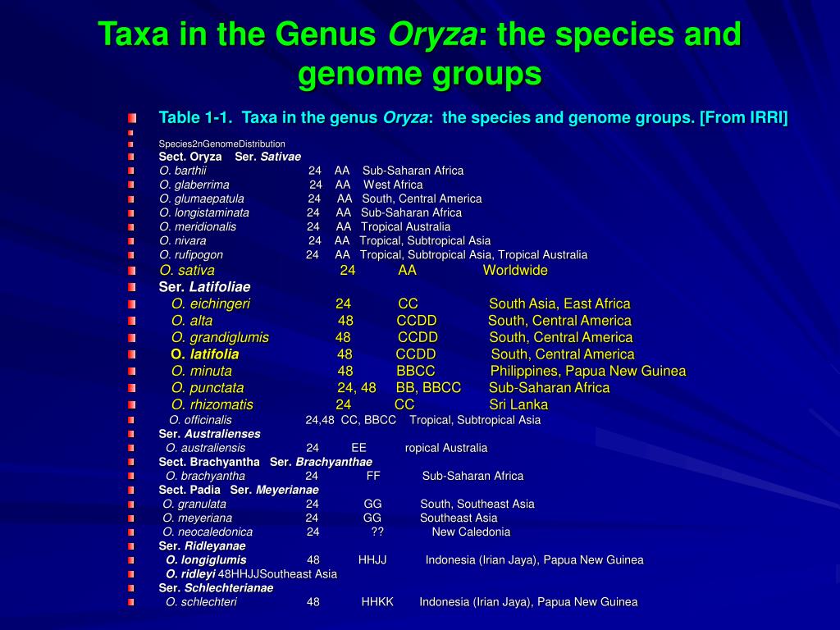Screen dimensions: 840x630
Task: Click the species name 'O. minuta'
Action: coord(202,372)
